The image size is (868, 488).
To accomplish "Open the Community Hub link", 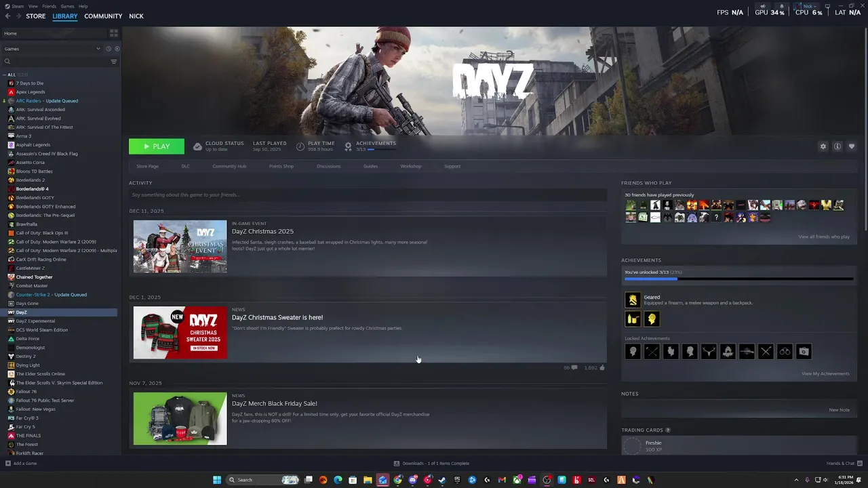I will tap(229, 166).
